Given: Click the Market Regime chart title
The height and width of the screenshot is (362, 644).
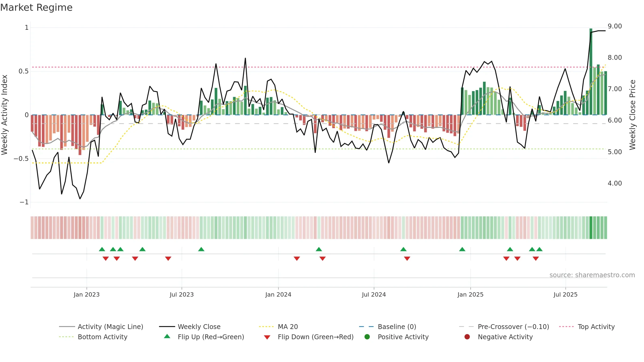Looking at the screenshot, I should (x=36, y=8).
